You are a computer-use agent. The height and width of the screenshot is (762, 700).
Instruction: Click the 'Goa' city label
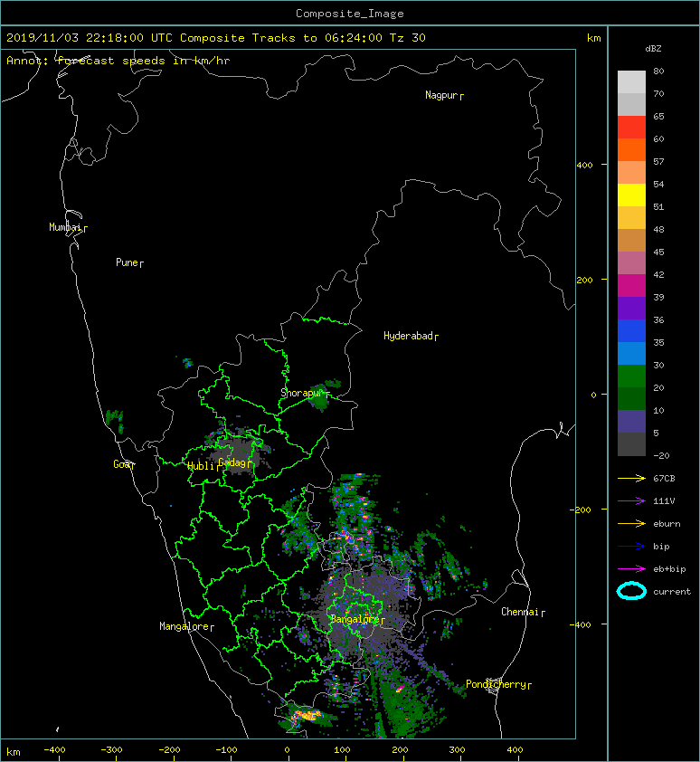[121, 464]
